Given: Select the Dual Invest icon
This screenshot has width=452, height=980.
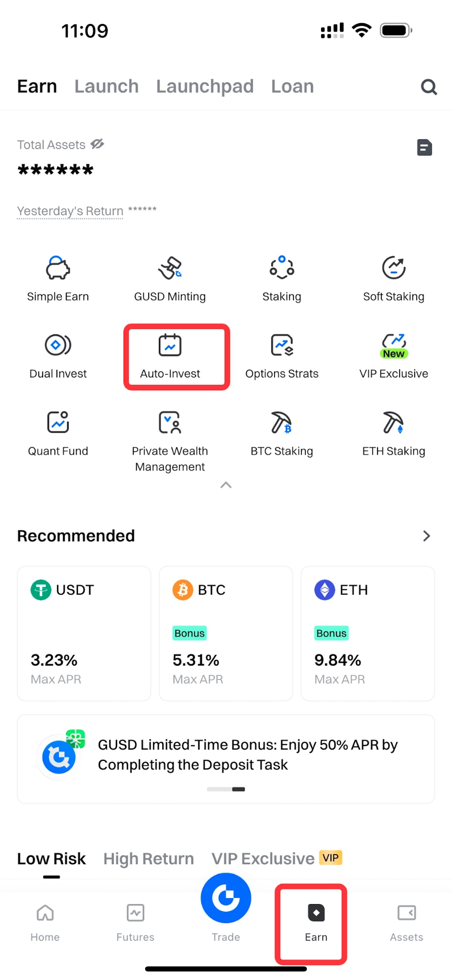Looking at the screenshot, I should pyautogui.click(x=58, y=345).
